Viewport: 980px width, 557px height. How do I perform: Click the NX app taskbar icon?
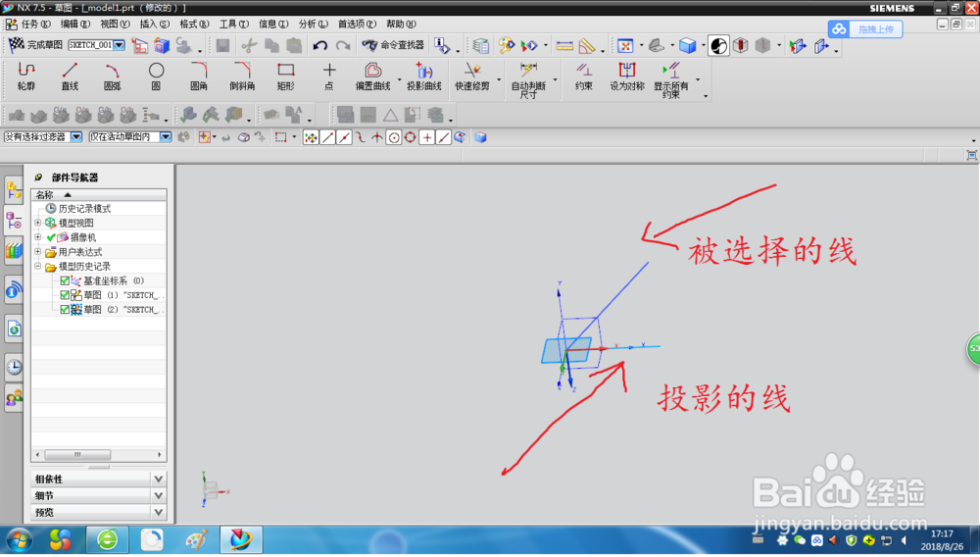click(241, 539)
